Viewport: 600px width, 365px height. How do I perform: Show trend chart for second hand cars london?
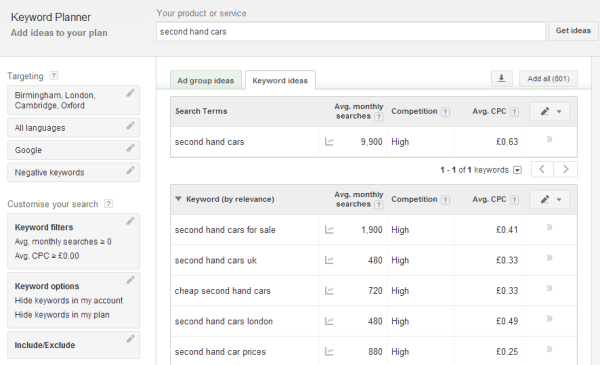tap(329, 321)
